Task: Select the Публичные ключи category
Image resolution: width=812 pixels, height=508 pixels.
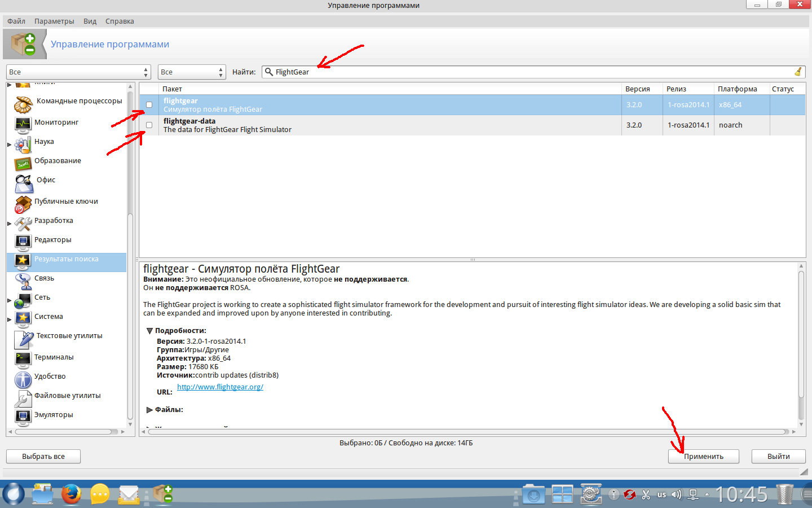Action: point(66,202)
